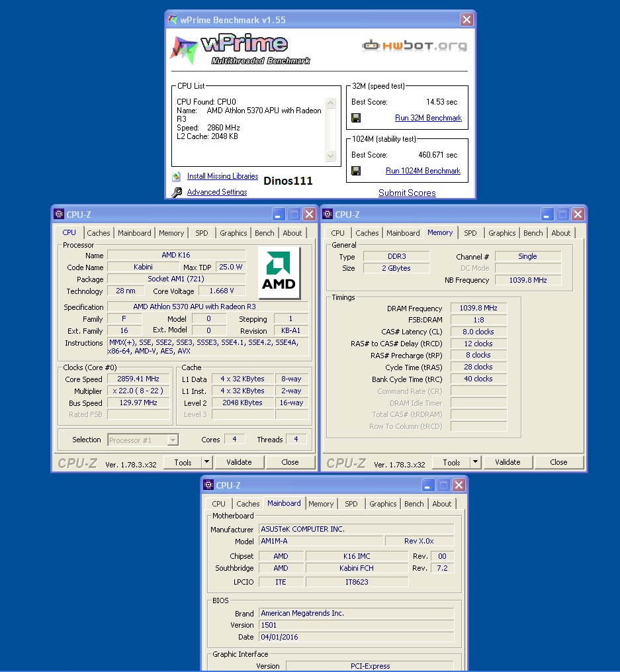This screenshot has height=672, width=620.
Task: Open the SPD tab in the Memory CPU-Z window
Action: 470,233
